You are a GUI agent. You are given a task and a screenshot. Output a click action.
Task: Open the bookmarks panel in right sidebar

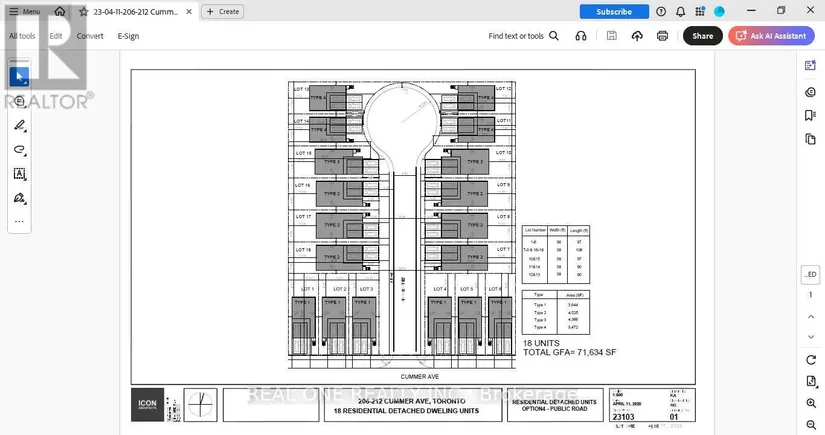coord(810,116)
